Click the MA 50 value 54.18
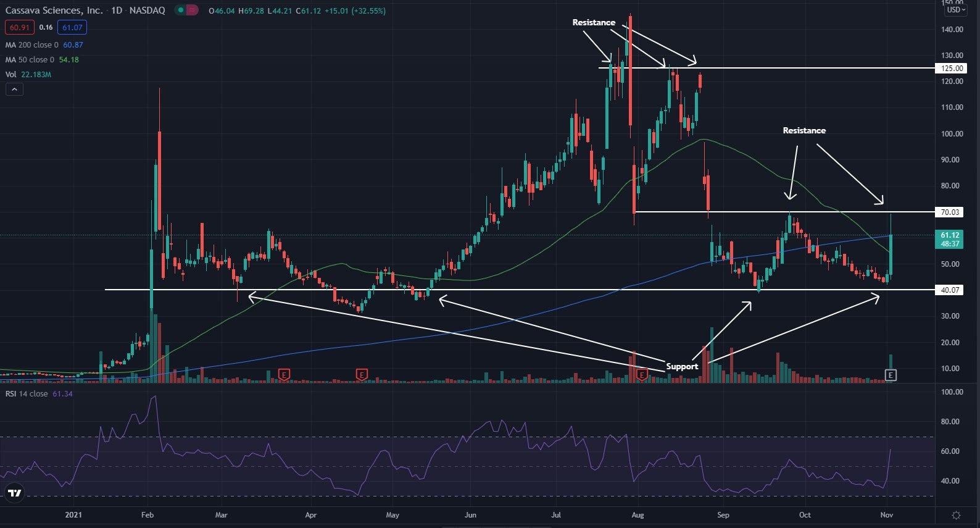Image resolution: width=980 pixels, height=528 pixels. [x=69, y=60]
